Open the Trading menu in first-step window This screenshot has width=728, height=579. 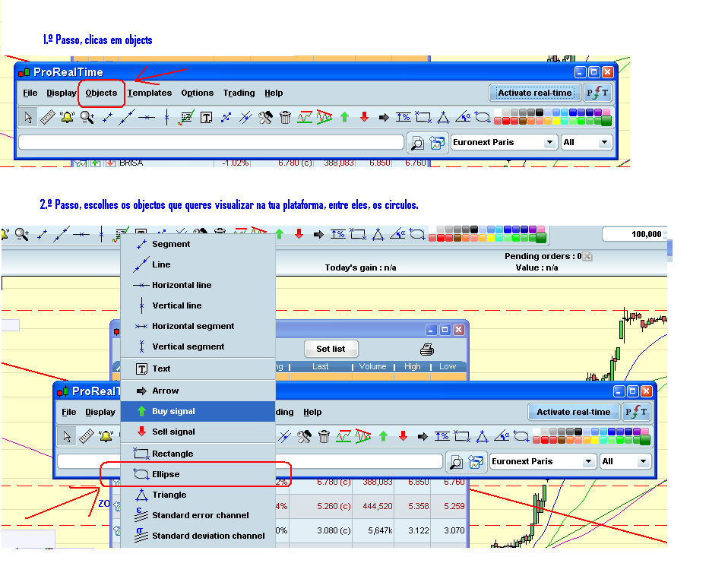click(239, 93)
